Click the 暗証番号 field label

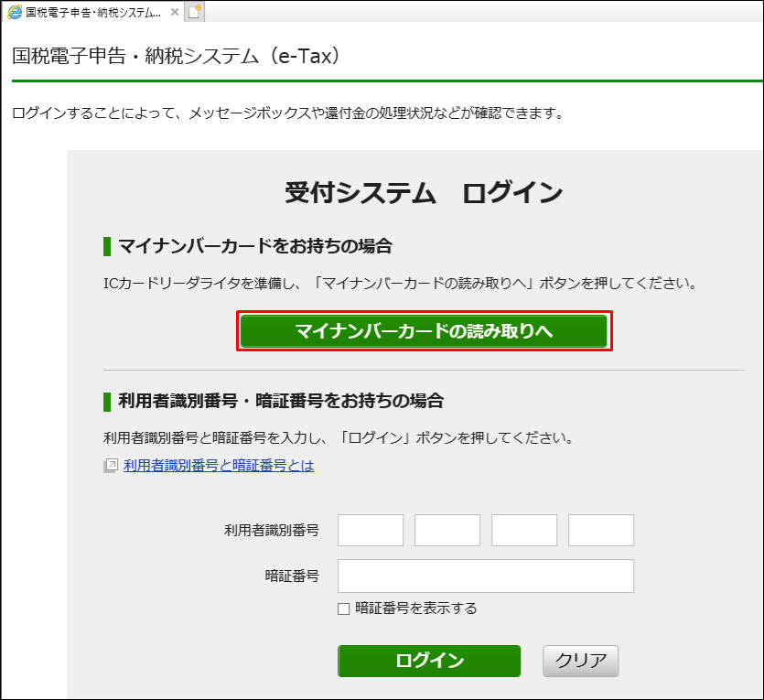tap(292, 576)
